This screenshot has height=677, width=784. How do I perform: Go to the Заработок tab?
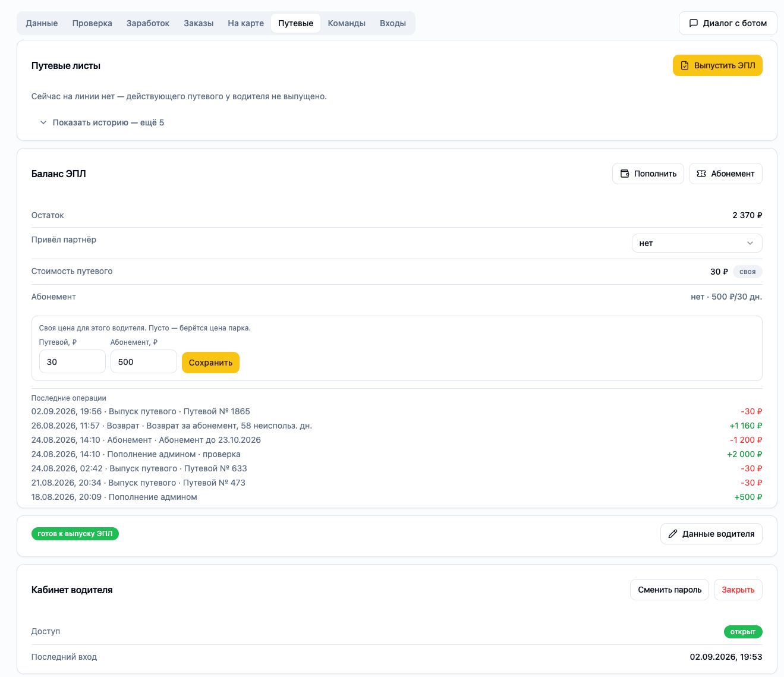[x=148, y=23]
